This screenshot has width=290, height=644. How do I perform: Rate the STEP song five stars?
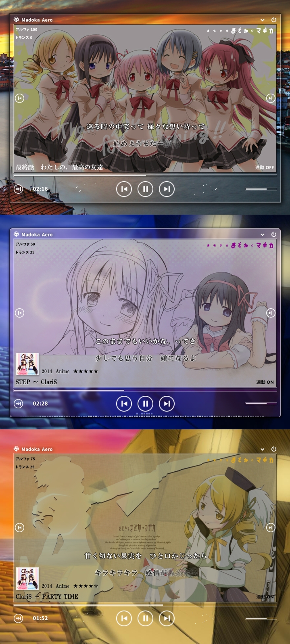point(86,371)
